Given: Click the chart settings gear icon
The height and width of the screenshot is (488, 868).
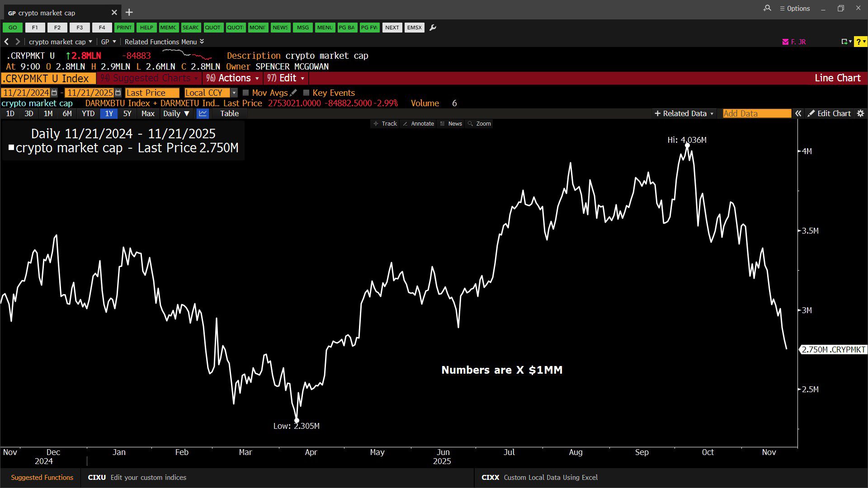Looking at the screenshot, I should point(860,113).
